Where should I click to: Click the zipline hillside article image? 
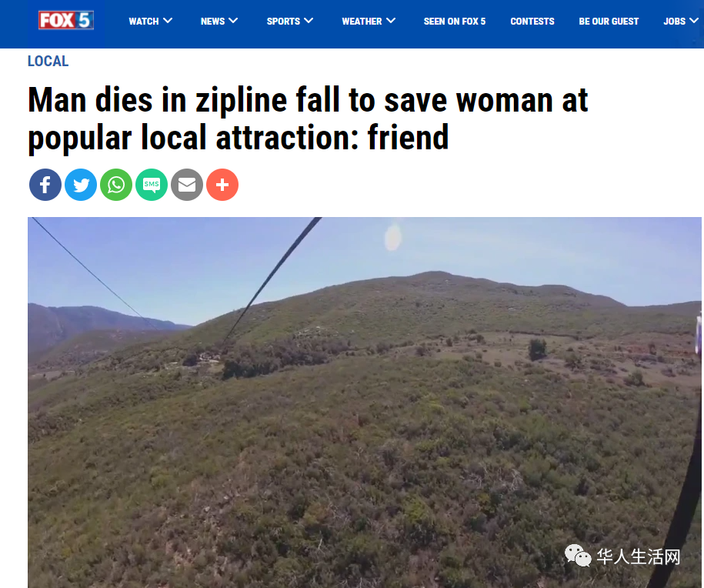pos(365,403)
